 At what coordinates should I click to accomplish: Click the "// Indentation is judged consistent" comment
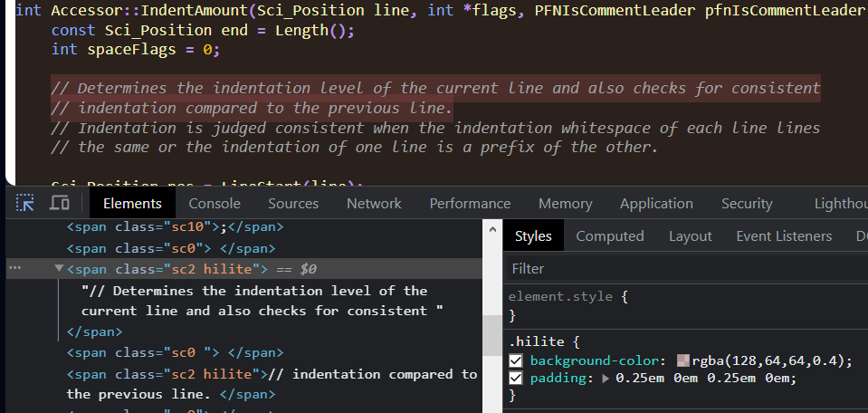pyautogui.click(x=435, y=129)
